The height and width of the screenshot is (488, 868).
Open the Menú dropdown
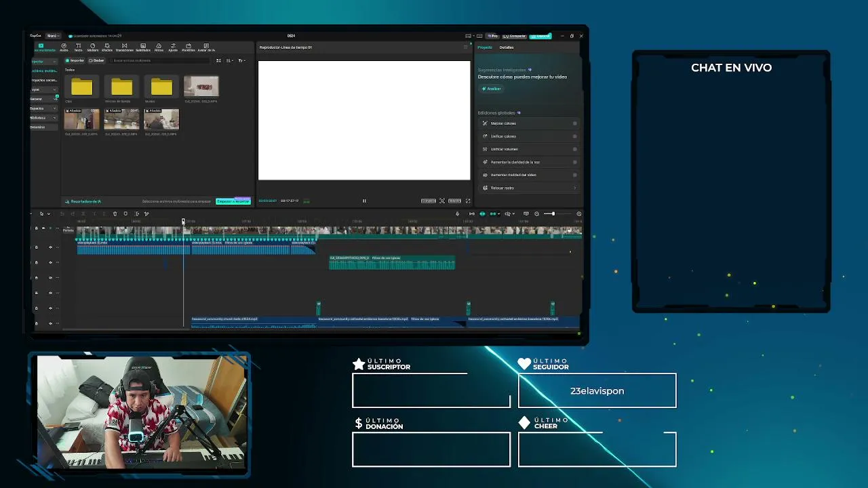52,36
